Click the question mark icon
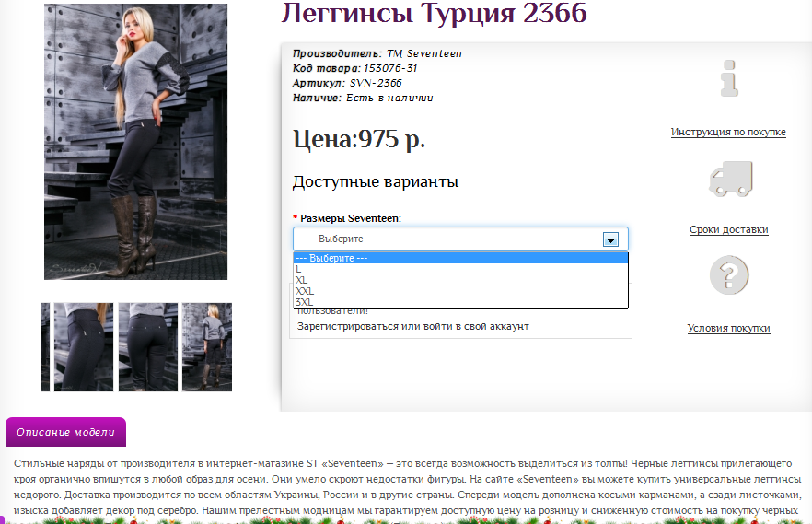Image resolution: width=812 pixels, height=524 pixels. tap(729, 275)
